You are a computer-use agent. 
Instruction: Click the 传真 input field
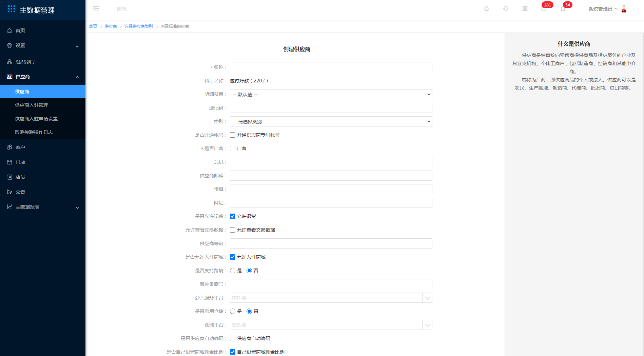[x=331, y=189]
